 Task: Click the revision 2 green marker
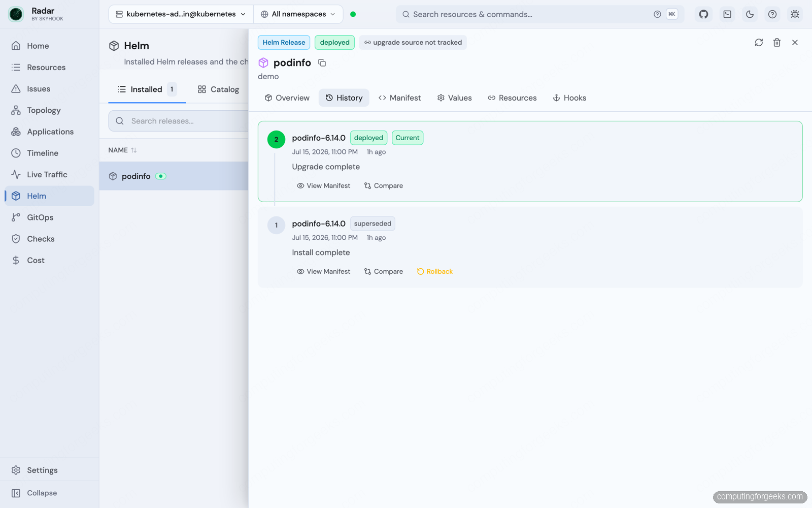pyautogui.click(x=276, y=139)
